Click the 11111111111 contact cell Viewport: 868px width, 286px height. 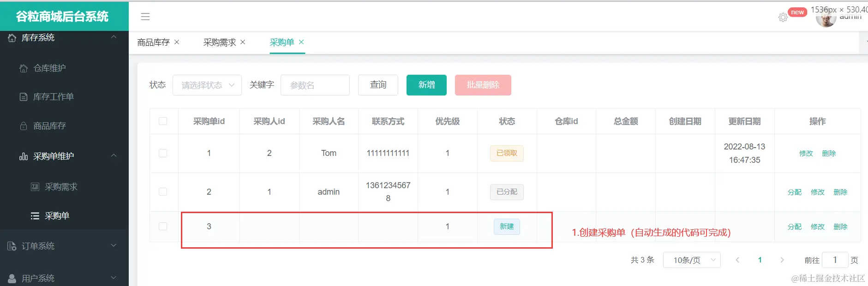coord(388,153)
